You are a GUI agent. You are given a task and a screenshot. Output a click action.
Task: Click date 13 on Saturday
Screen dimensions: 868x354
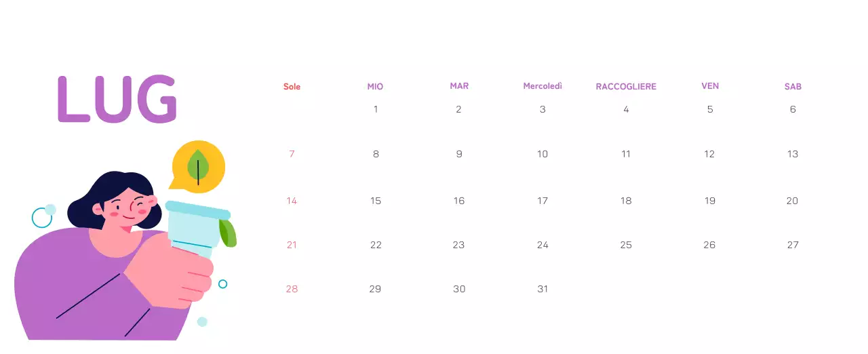(793, 154)
